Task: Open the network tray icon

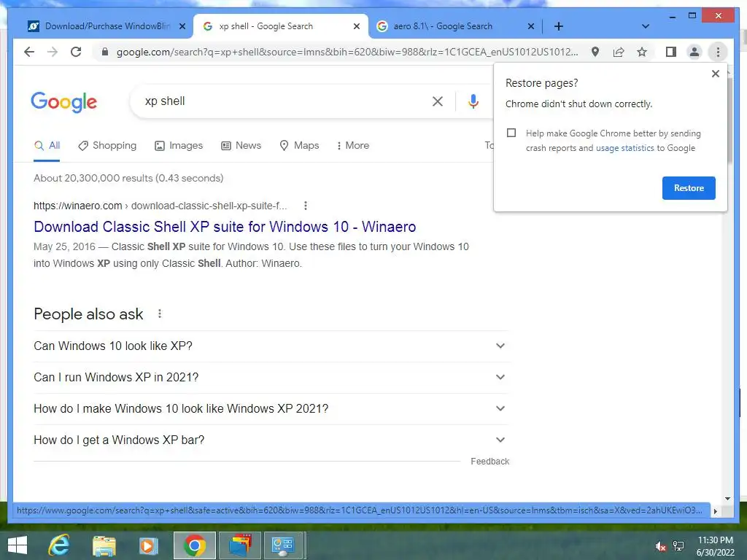Action: 678,545
